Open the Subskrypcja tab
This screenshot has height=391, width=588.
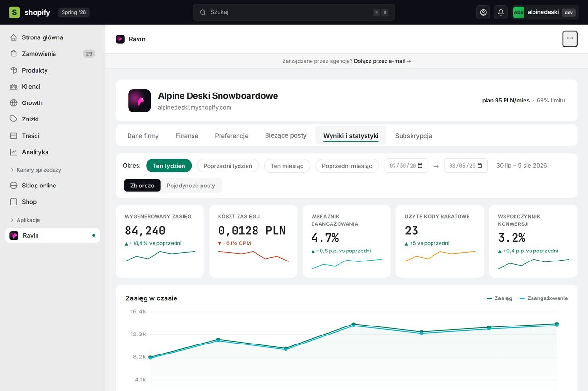pyautogui.click(x=413, y=136)
